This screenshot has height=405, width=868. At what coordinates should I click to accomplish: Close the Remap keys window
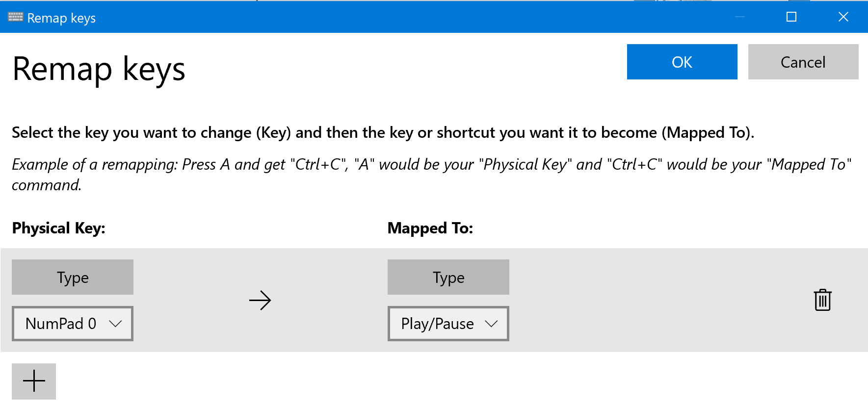coord(843,17)
